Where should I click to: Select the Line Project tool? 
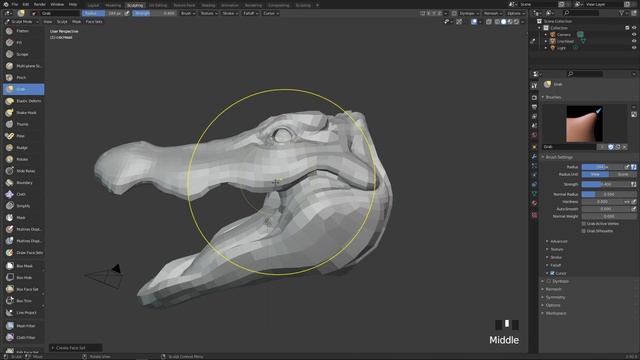23,313
